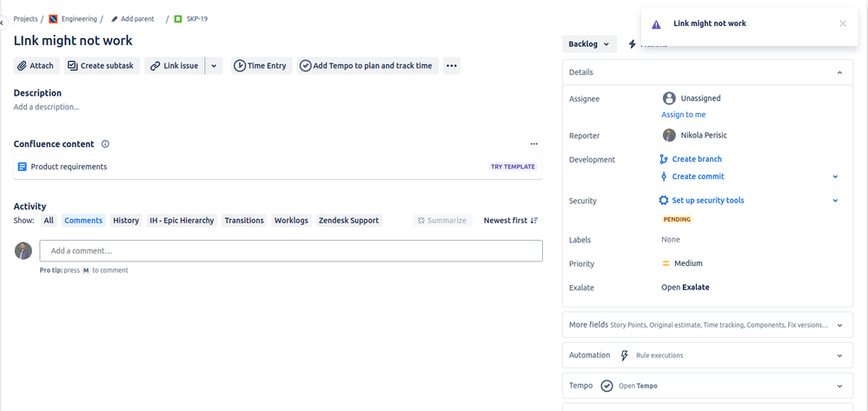Expand the More fields section
868x411 pixels.
click(x=707, y=325)
